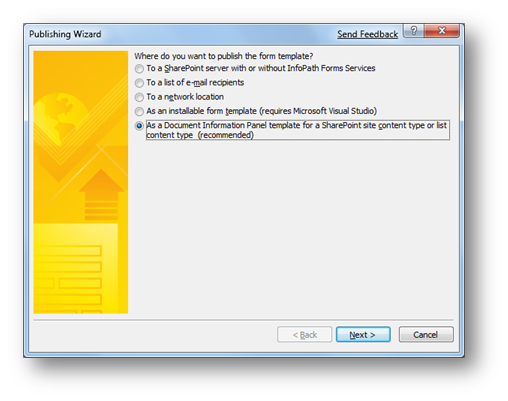Open the Send Feedback link

click(x=367, y=34)
